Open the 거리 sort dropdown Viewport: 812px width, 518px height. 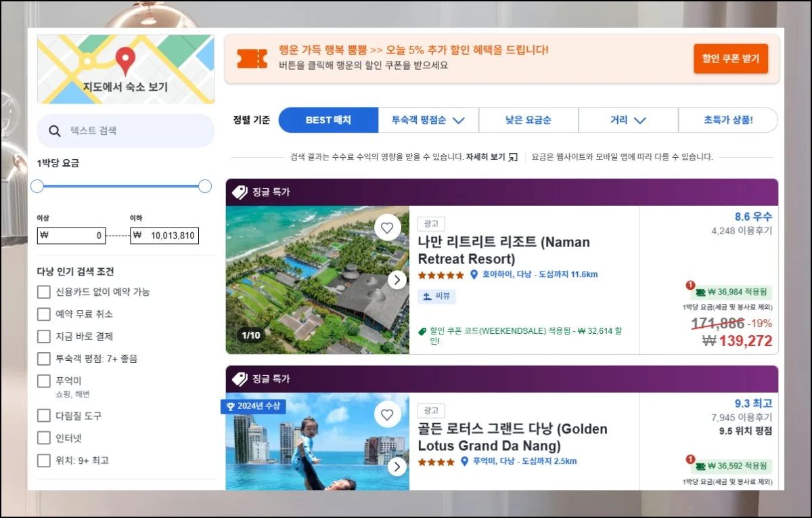point(628,121)
